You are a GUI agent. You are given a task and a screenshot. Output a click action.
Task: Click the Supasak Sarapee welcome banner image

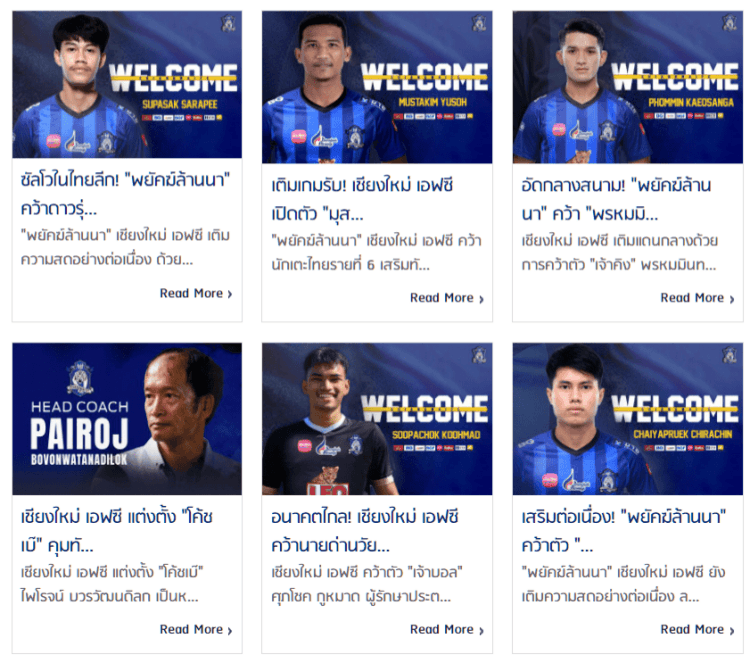127,85
